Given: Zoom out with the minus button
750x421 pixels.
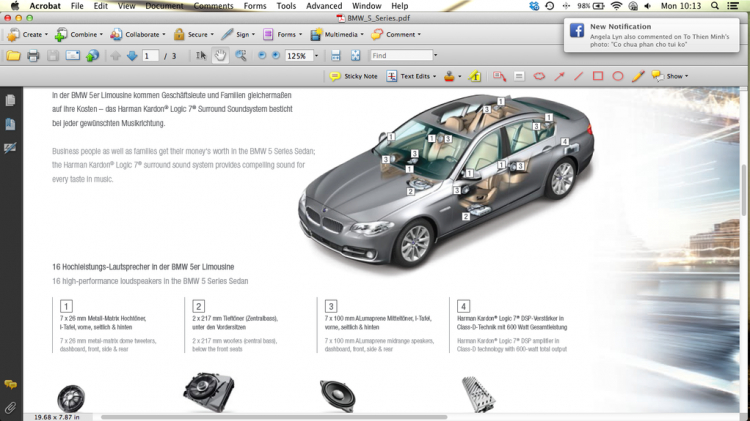Looking at the screenshot, I should point(262,55).
